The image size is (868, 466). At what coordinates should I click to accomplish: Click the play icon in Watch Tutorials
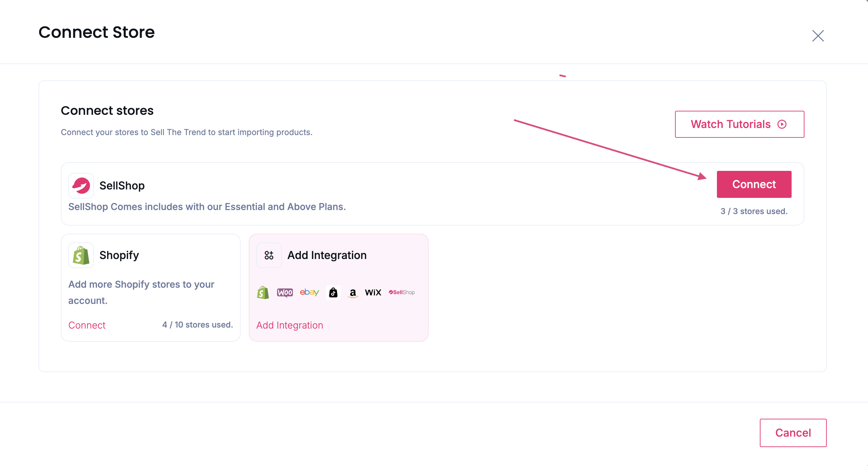click(782, 124)
